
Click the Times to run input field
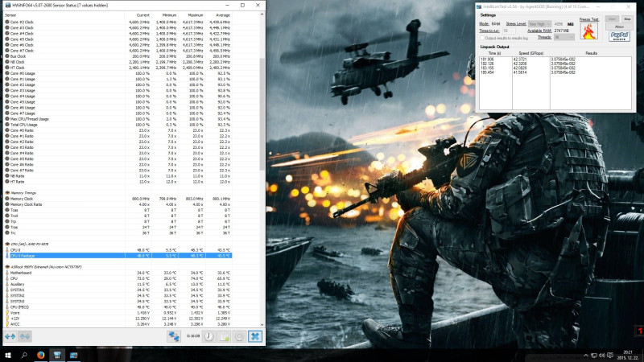[x=509, y=31]
